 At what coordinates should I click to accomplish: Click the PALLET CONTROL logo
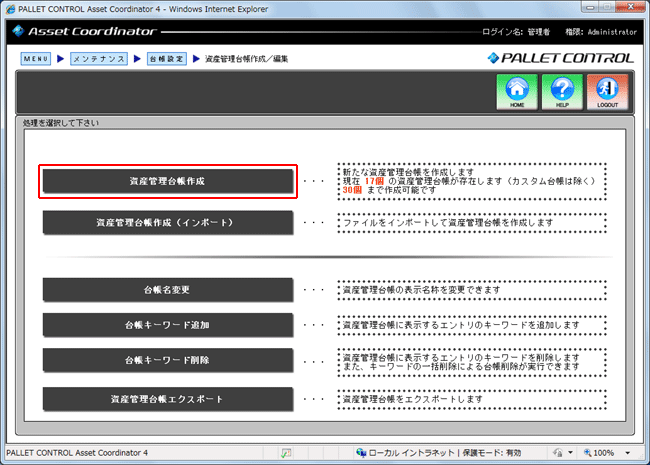[560, 58]
